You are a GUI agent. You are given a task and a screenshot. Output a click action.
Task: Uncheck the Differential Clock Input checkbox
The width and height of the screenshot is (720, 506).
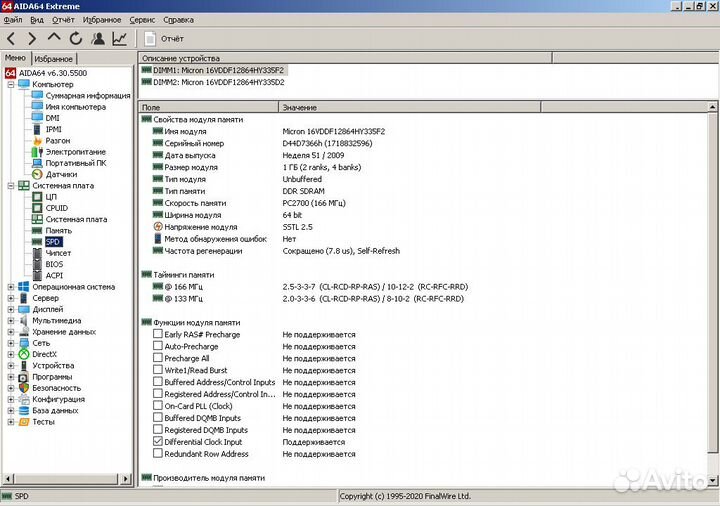(x=158, y=441)
